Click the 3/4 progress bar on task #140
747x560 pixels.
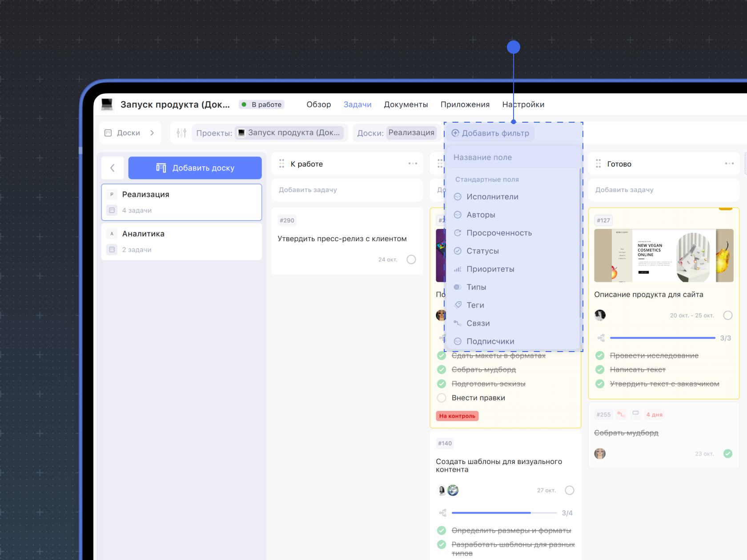504,513
